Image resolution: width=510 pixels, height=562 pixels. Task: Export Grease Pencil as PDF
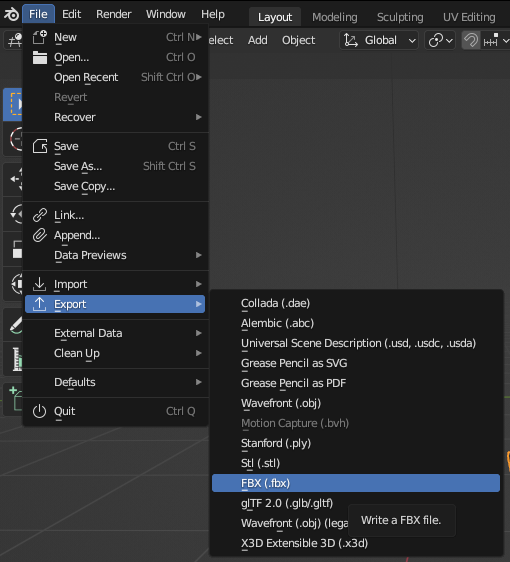pyautogui.click(x=356, y=383)
